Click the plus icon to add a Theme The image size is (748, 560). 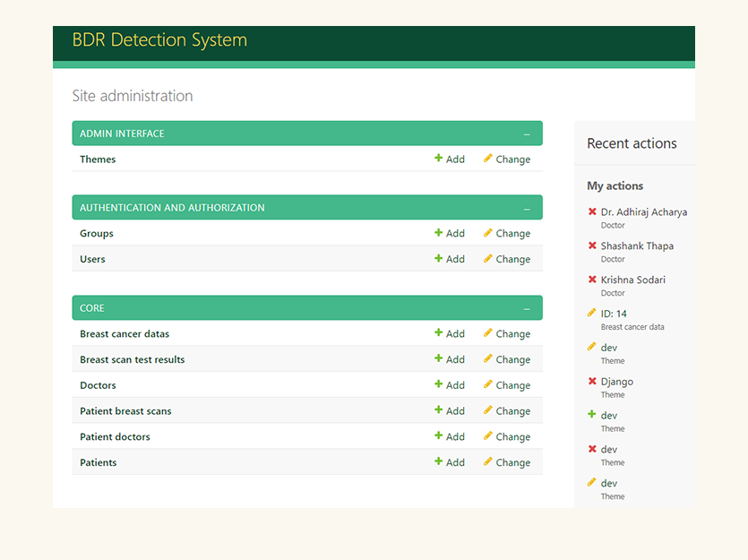438,158
